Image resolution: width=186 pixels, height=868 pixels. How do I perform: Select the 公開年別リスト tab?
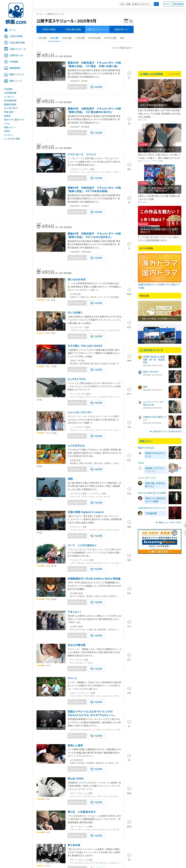click(x=121, y=30)
